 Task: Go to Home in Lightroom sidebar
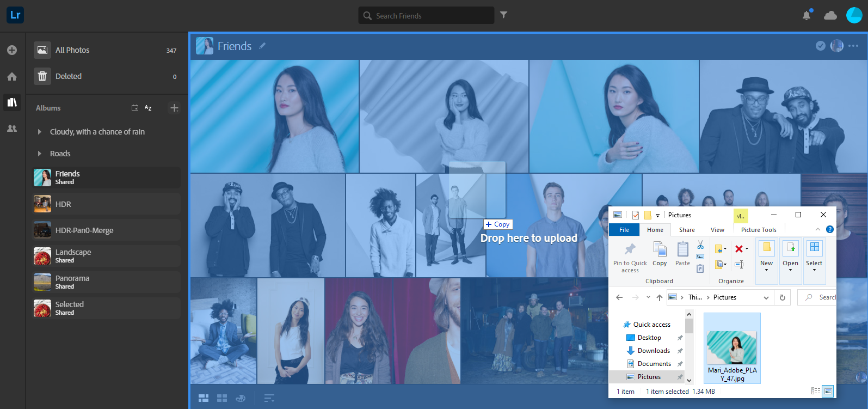pos(12,77)
